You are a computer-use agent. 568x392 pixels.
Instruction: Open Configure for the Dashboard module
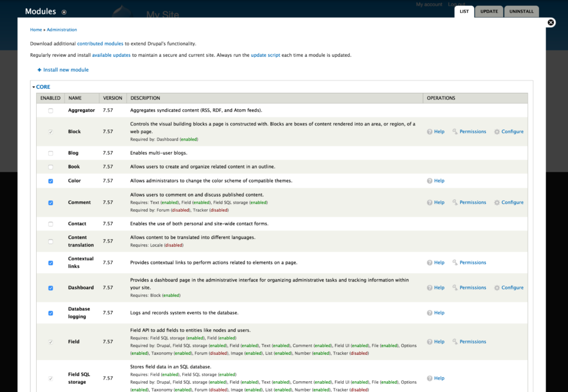[x=512, y=287]
